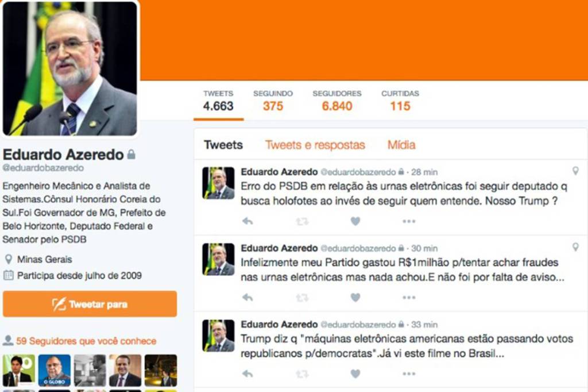This screenshot has width=588, height=392.
Task: View the Seguidores 6.840 count
Action: point(337,101)
